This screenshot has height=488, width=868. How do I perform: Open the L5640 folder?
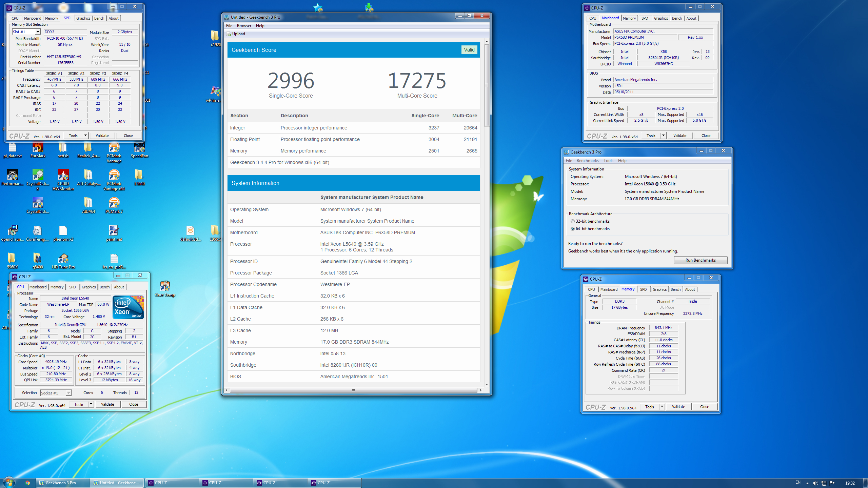click(139, 178)
